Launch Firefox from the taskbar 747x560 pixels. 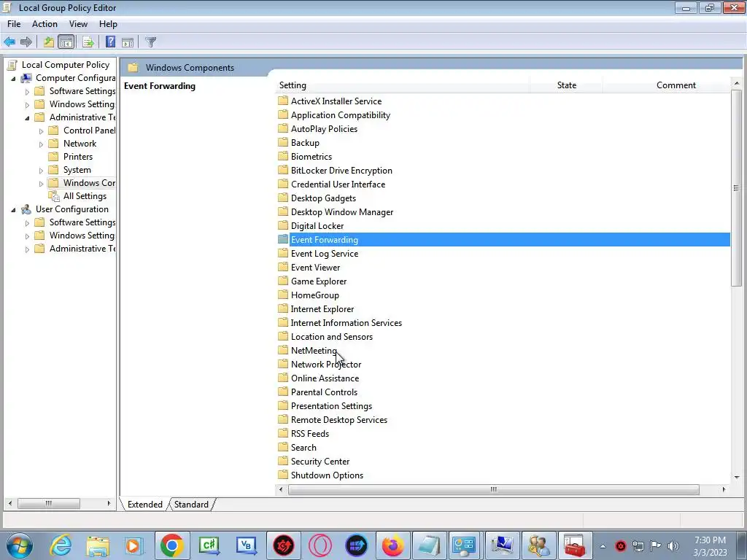pyautogui.click(x=393, y=545)
